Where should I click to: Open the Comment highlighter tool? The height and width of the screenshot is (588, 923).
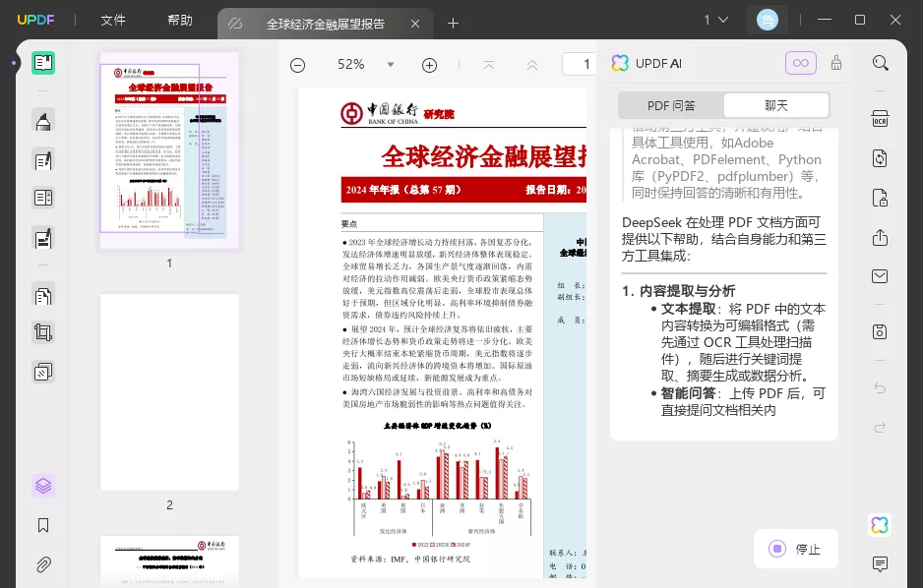pyautogui.click(x=43, y=121)
